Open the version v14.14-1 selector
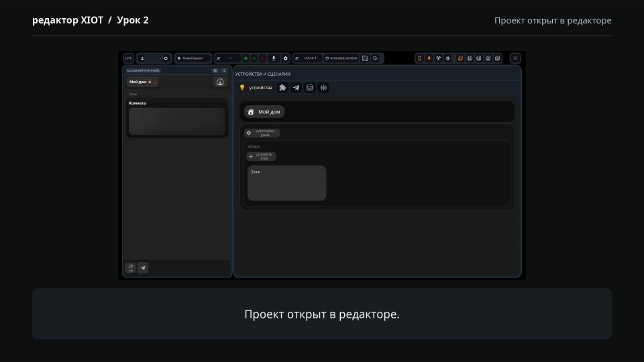The width and height of the screenshot is (644, 362). click(308, 58)
